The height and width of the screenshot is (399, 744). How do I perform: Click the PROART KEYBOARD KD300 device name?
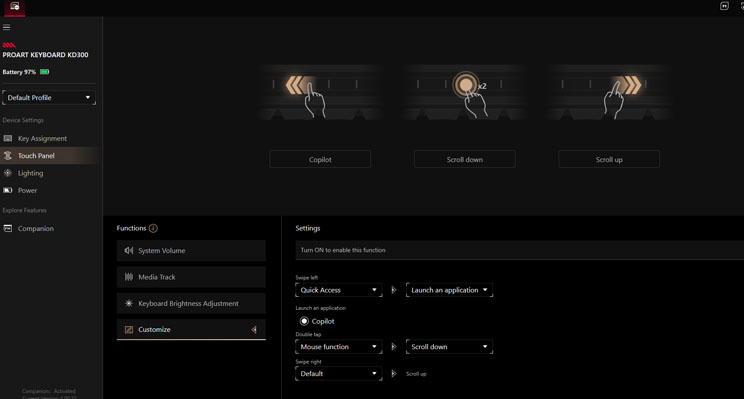coord(46,55)
